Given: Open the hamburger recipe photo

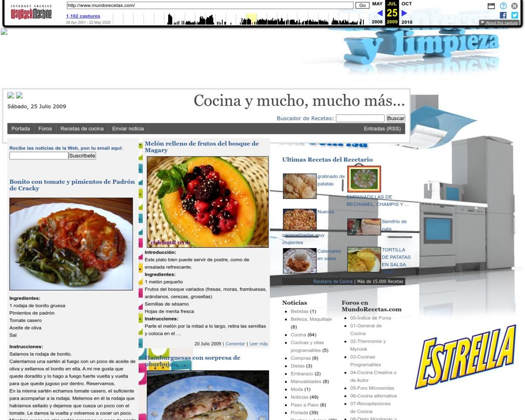Looking at the screenshot, I should pos(208,395).
